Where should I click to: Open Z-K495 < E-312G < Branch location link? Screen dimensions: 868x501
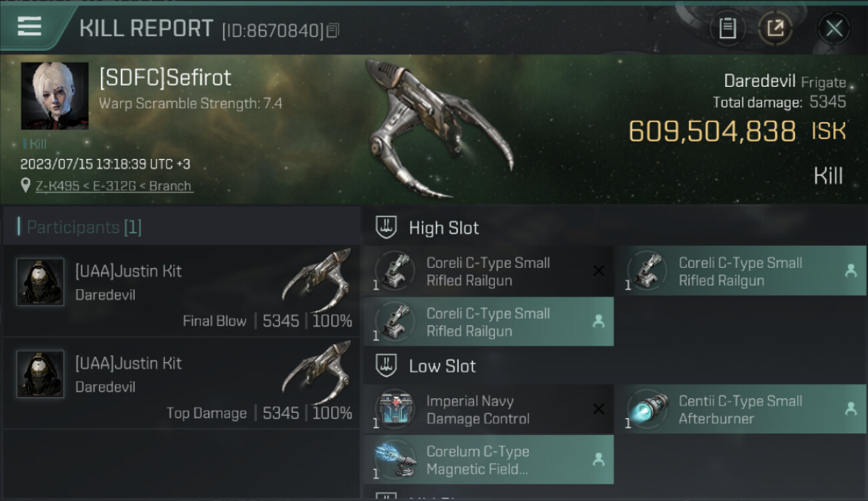[x=114, y=186]
